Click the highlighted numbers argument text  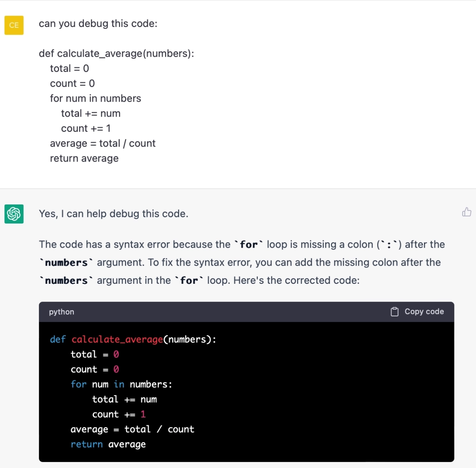[66, 262]
